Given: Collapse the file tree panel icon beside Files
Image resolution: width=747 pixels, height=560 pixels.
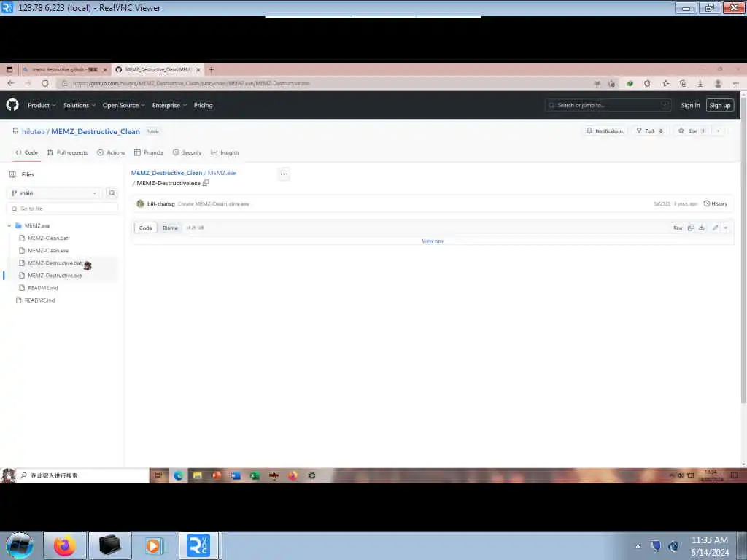Looking at the screenshot, I should tap(13, 174).
